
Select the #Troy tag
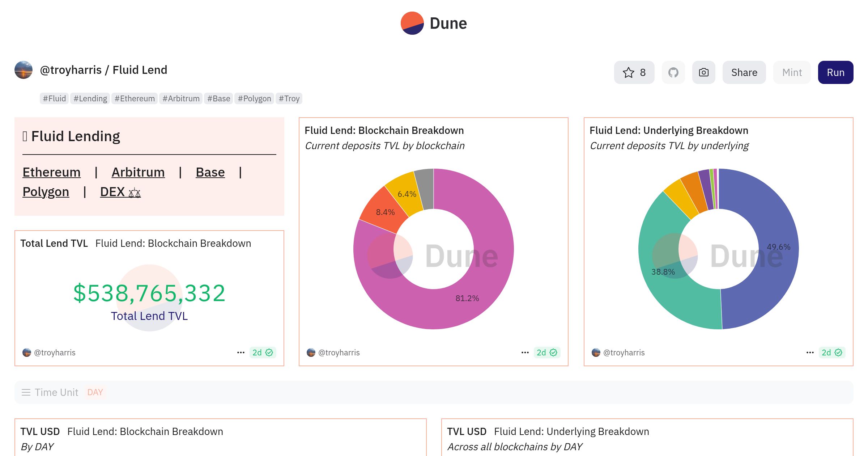[x=289, y=98]
